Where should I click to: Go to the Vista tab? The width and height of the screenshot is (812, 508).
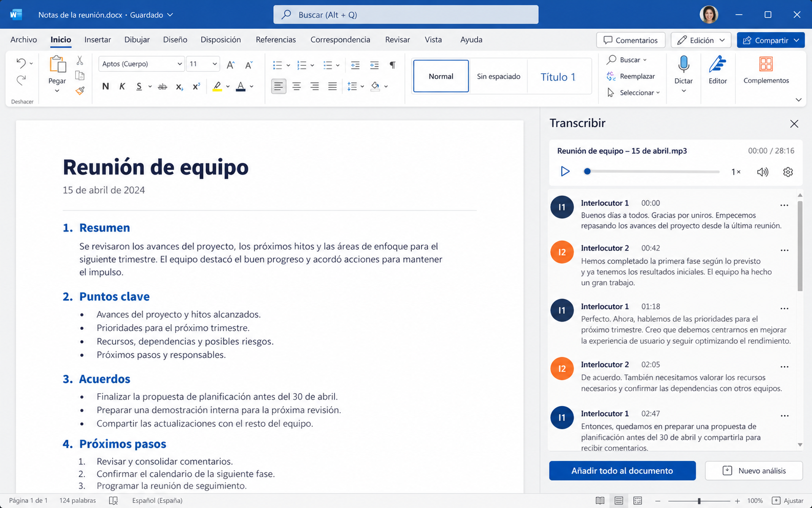(x=433, y=39)
